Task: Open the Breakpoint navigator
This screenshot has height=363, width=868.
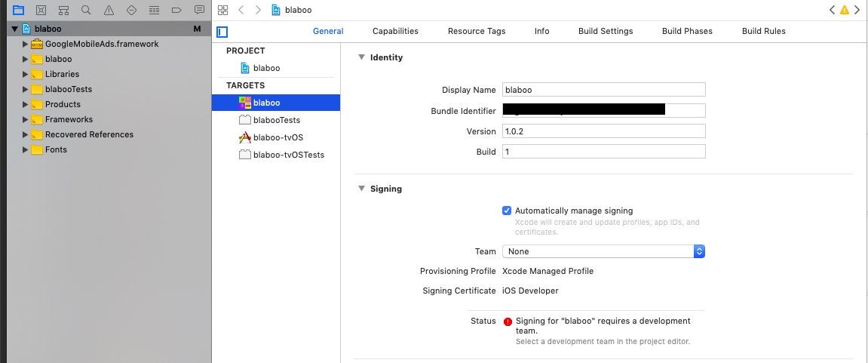Action: (176, 10)
